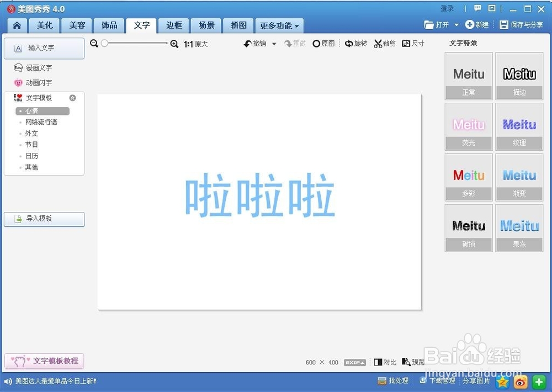This screenshot has width=552, height=392.
Task: Switch to the 美容 tab
Action: pyautogui.click(x=76, y=25)
